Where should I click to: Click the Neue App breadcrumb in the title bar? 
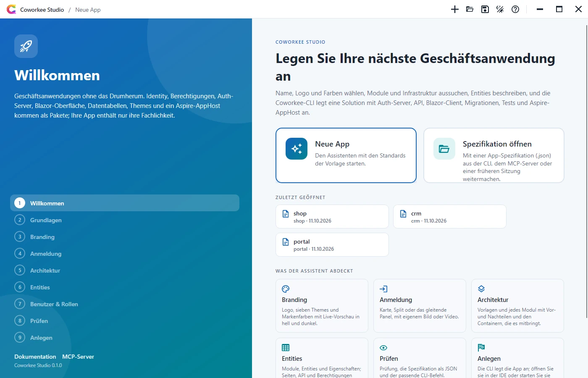(x=88, y=10)
